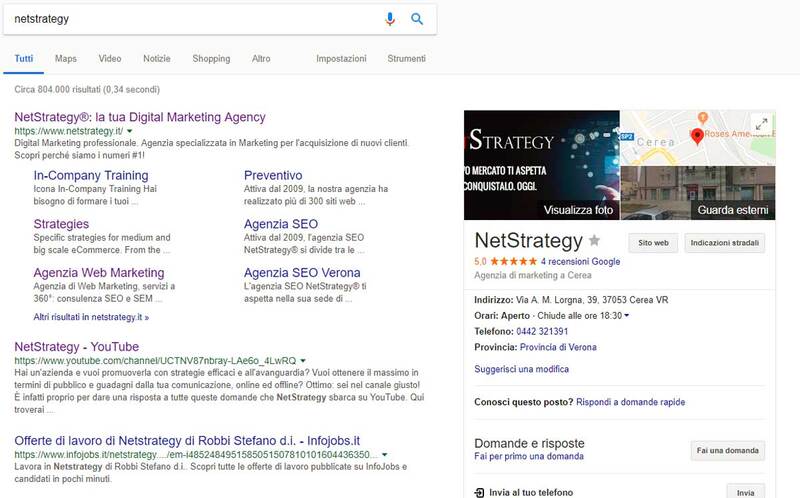
Task: Click the orange five-star rating
Action: [x=513, y=261]
